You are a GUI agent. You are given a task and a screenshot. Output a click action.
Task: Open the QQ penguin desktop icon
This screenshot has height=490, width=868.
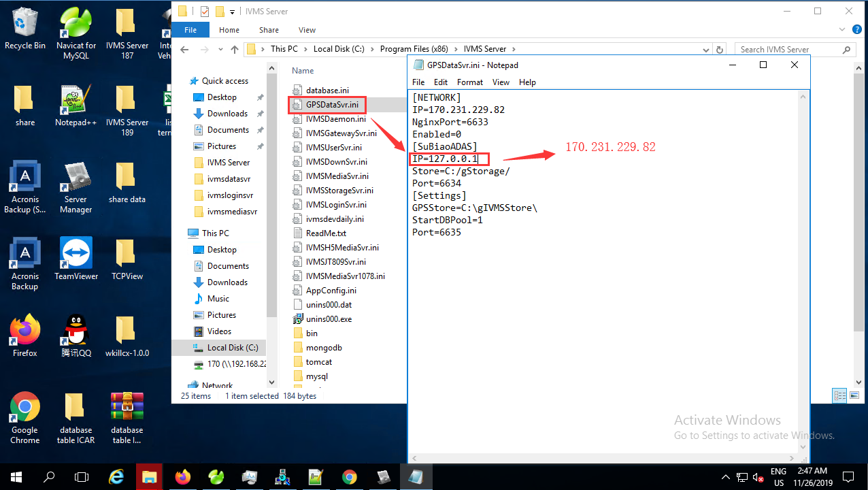coord(76,336)
